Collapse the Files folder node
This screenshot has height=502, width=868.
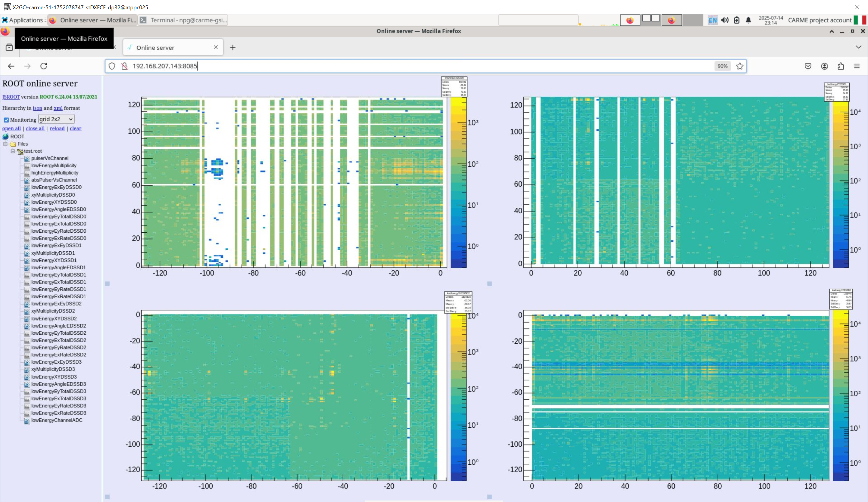tap(5, 144)
